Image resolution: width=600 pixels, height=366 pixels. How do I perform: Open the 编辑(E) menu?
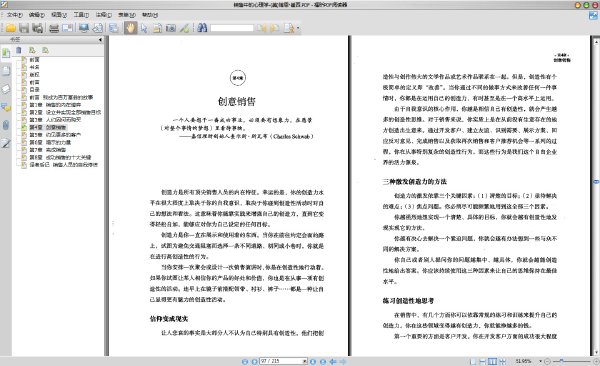37,15
